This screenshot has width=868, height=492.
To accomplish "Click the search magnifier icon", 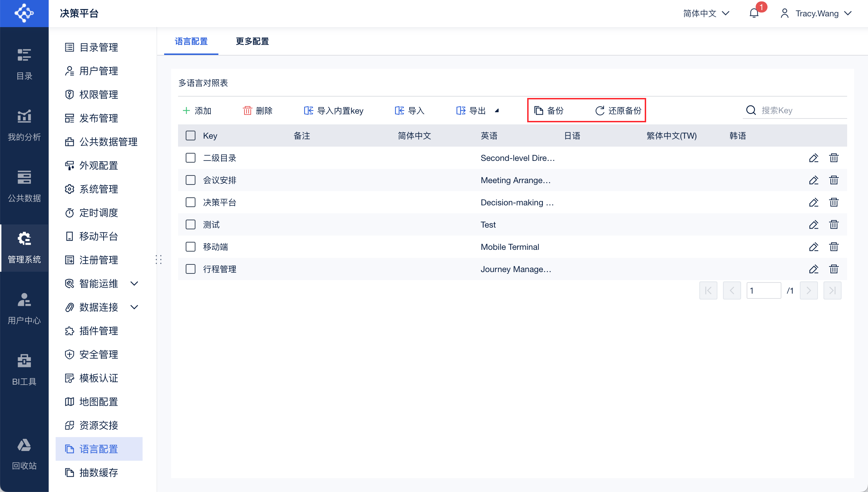I will [x=751, y=110].
